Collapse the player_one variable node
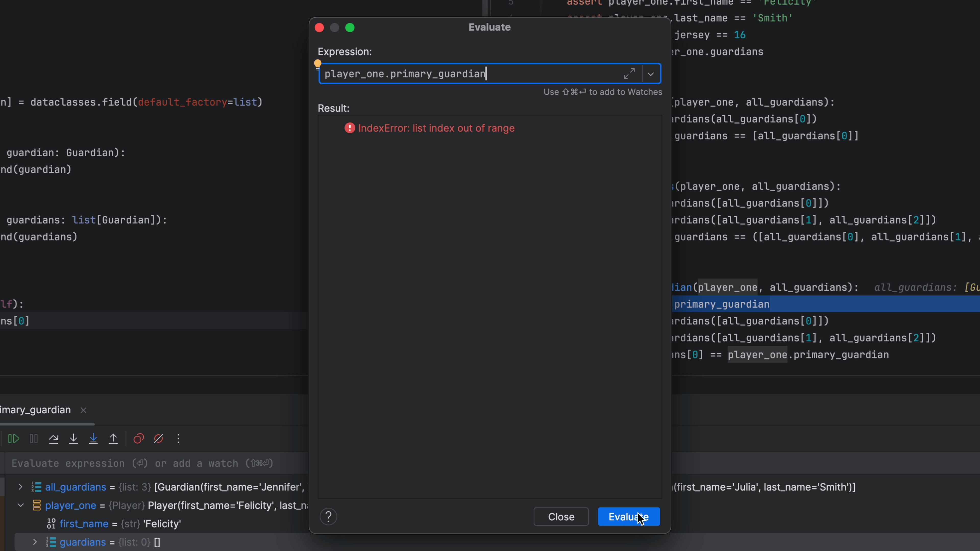 pos(20,505)
